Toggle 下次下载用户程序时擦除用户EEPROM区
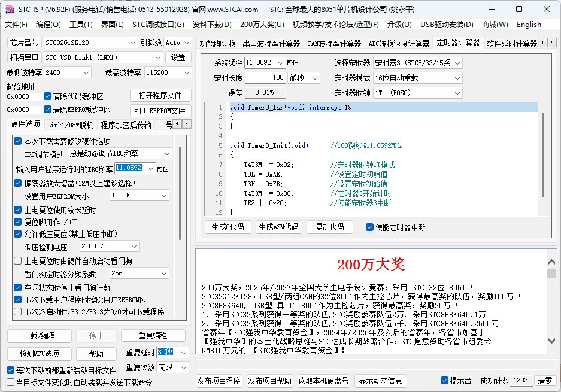The height and width of the screenshot is (392, 561). coord(17,300)
